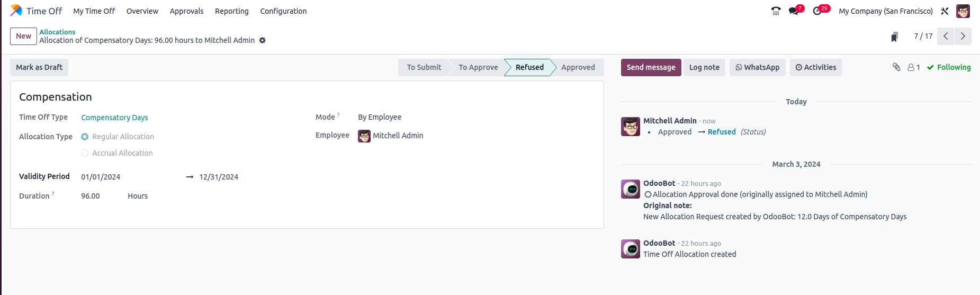Select the Regular Allocation radio button

tap(85, 137)
